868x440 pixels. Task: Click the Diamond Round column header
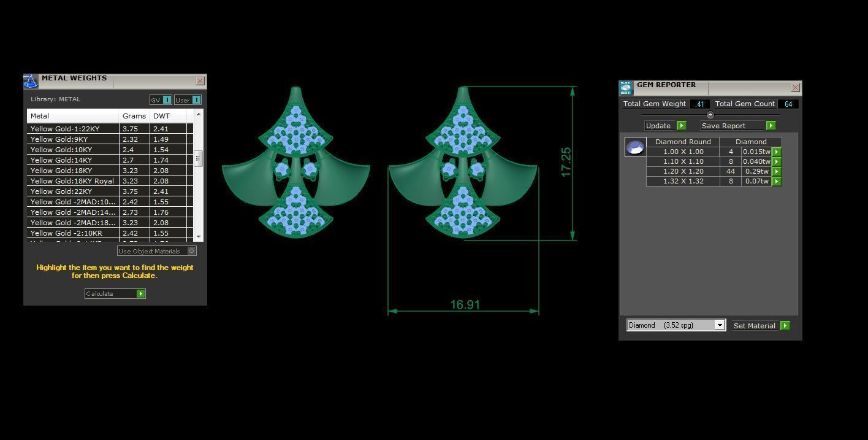(x=683, y=142)
